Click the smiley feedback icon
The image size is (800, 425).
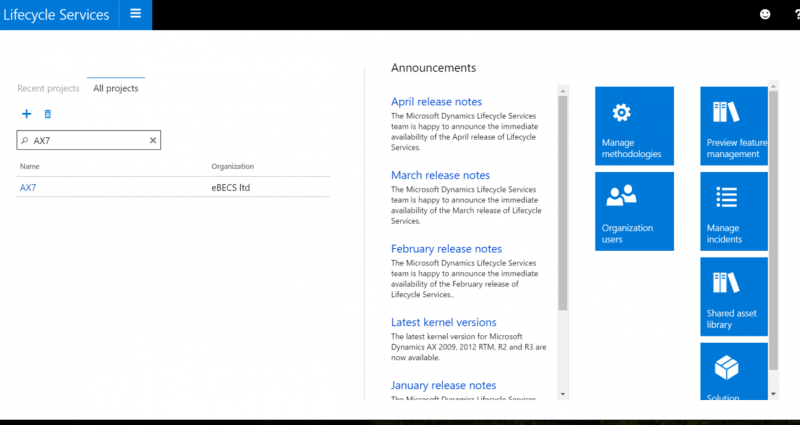765,14
